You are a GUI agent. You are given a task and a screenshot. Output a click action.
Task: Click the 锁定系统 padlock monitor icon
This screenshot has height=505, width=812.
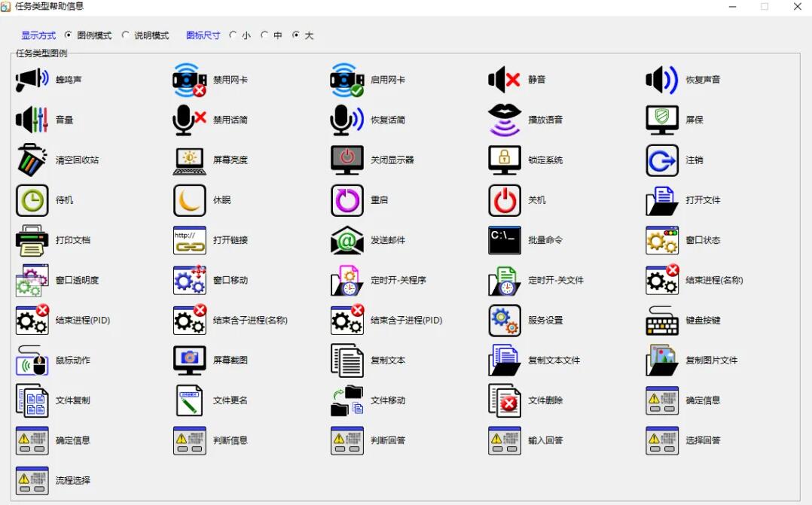point(504,160)
